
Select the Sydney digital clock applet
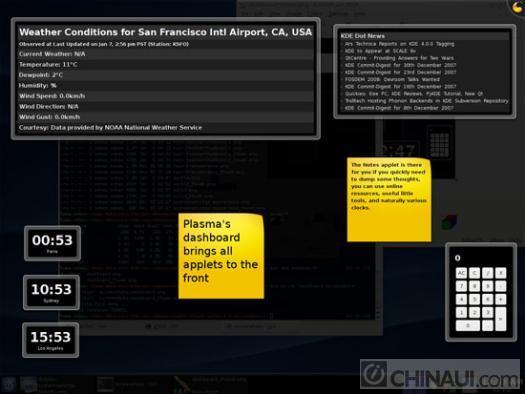click(x=52, y=292)
